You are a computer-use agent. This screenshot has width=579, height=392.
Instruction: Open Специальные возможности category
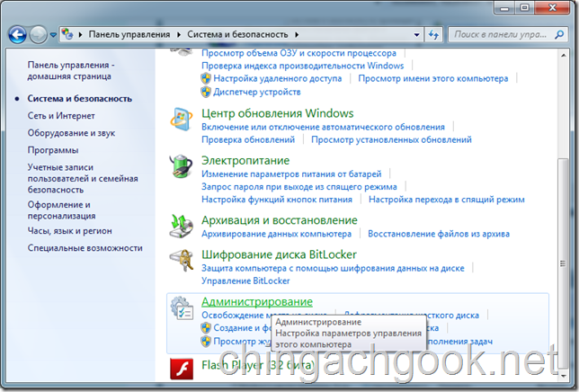(85, 248)
